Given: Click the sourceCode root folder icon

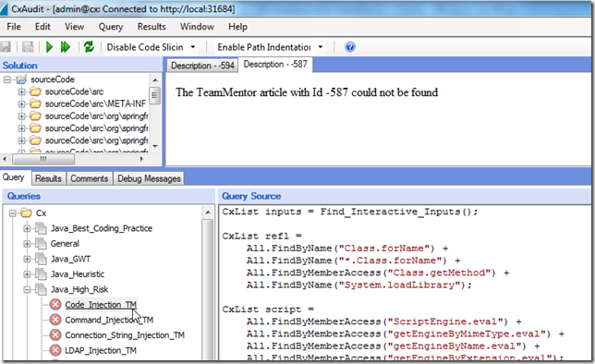Looking at the screenshot, I should pos(21,79).
